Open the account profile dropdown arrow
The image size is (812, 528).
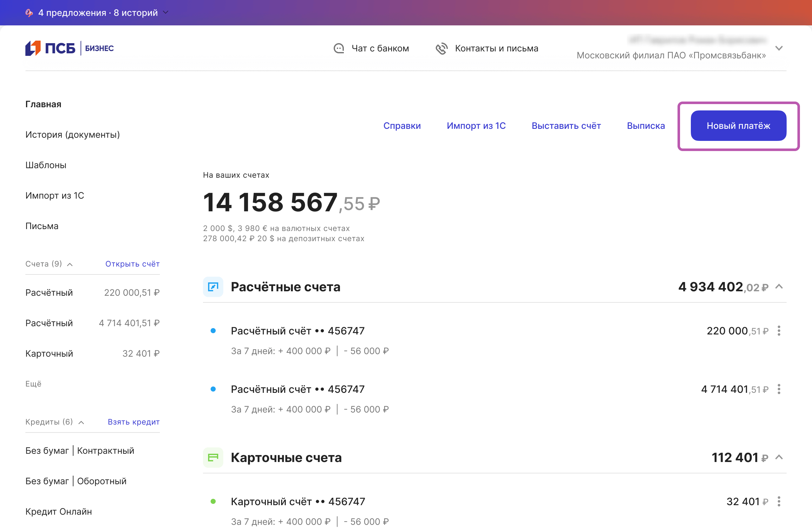pyautogui.click(x=779, y=48)
